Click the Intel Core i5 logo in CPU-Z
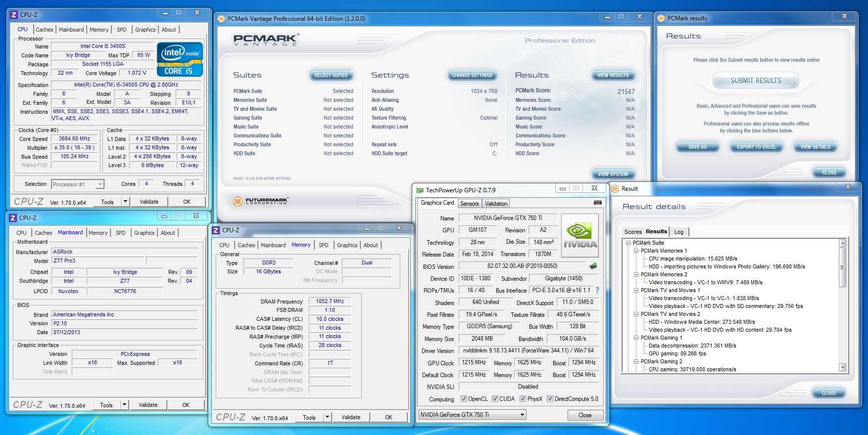 (x=180, y=59)
